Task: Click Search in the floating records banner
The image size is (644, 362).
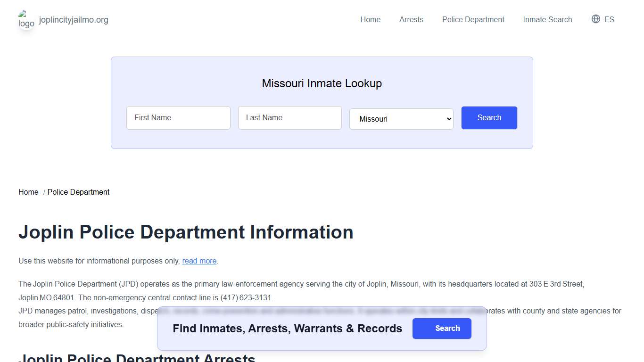Action: (442, 329)
